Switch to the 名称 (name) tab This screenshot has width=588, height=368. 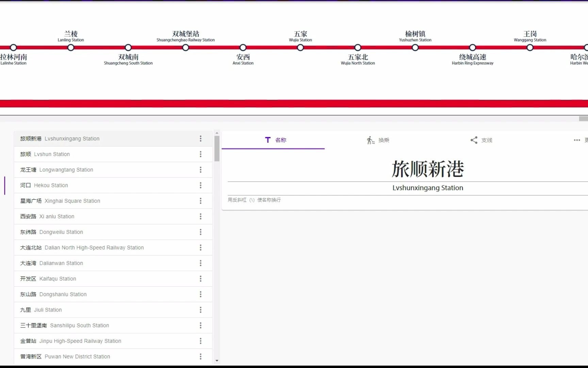273,140
